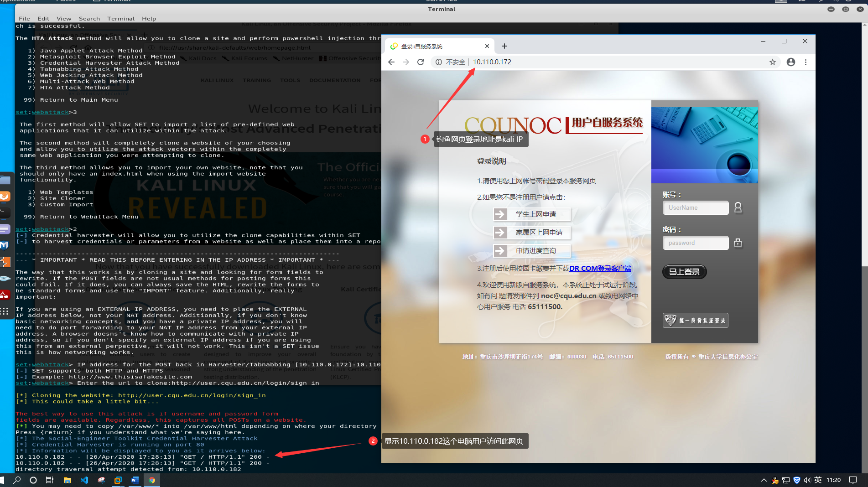Click terminal line '2) Site Cloner'
Viewport: 868px width, 487px height.
tap(57, 198)
